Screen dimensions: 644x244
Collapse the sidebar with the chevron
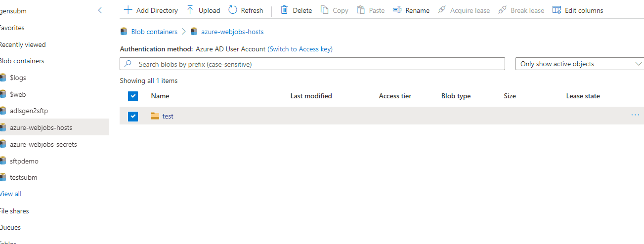coord(100,10)
